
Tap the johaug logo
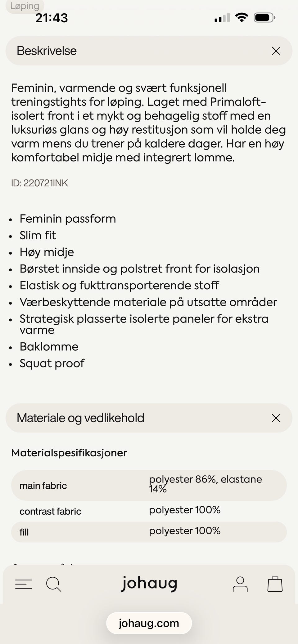[x=149, y=584]
